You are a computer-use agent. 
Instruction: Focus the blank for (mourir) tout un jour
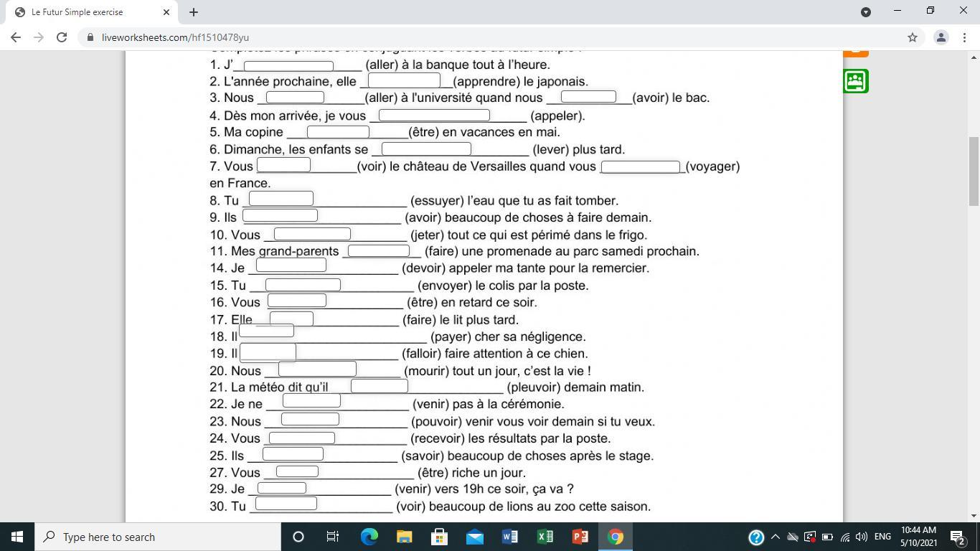(317, 369)
